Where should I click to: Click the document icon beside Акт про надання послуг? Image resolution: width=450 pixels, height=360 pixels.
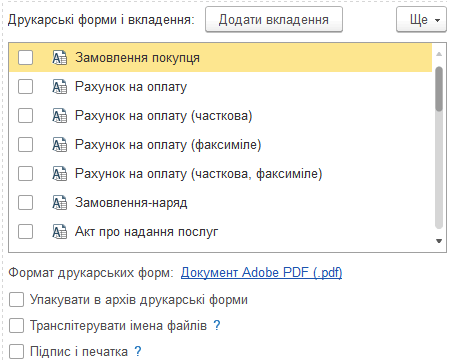click(x=60, y=232)
